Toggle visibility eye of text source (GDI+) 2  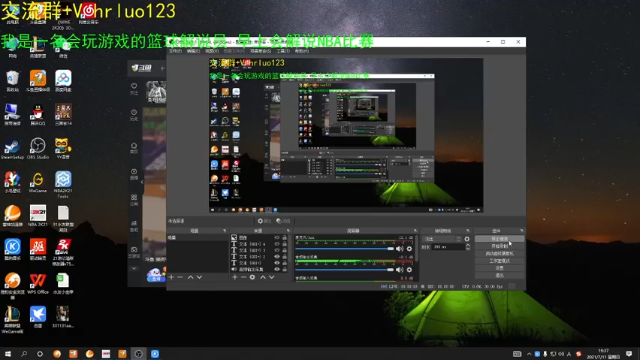[x=277, y=257]
